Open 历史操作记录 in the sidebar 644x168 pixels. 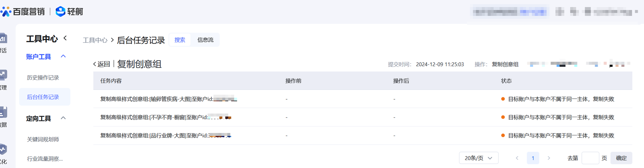click(43, 78)
